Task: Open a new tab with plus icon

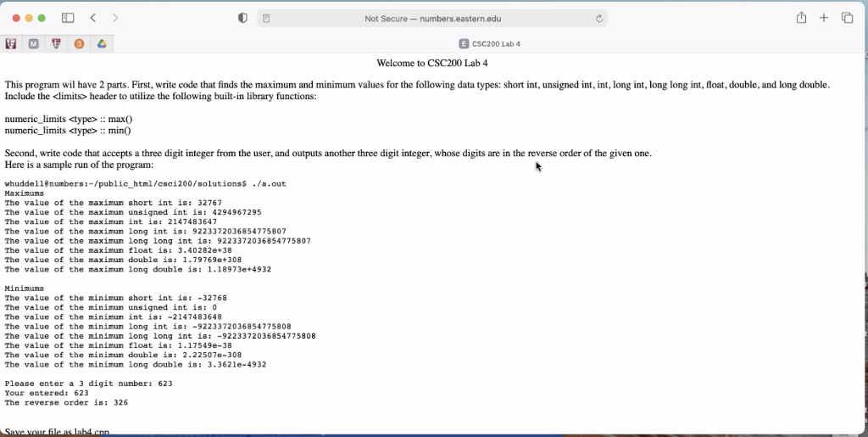Action: [824, 19]
